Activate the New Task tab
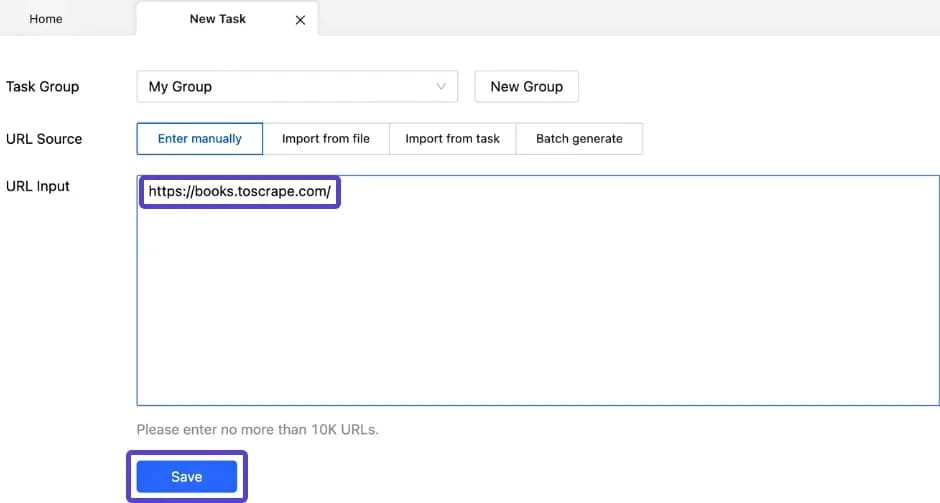Viewport: 940px width, 503px height. [x=217, y=19]
